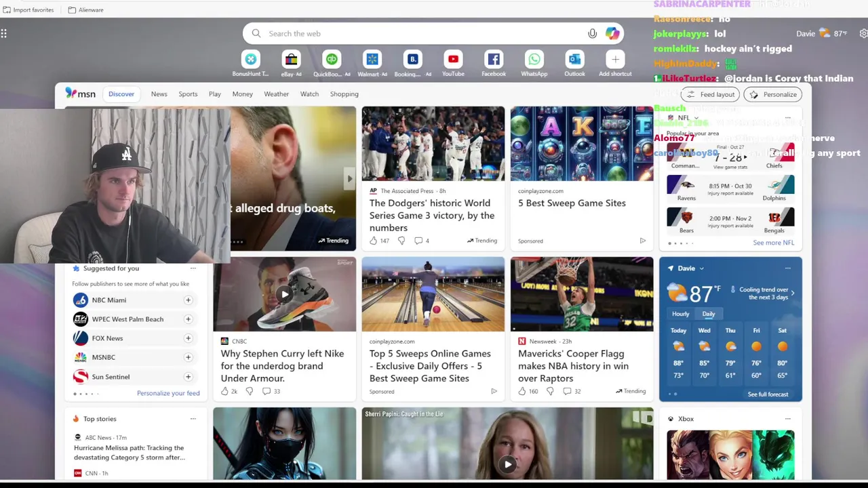The width and height of the screenshot is (868, 488).
Task: Follow FOX News with plus button
Action: click(x=188, y=338)
